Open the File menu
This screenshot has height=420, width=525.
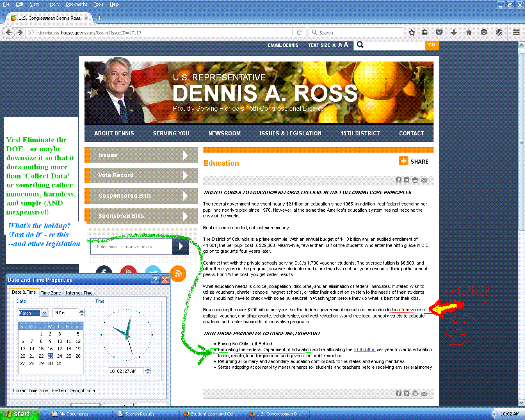point(6,4)
